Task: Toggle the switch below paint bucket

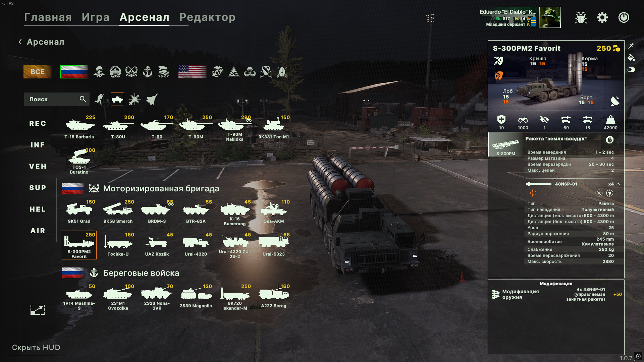Action: (631, 70)
